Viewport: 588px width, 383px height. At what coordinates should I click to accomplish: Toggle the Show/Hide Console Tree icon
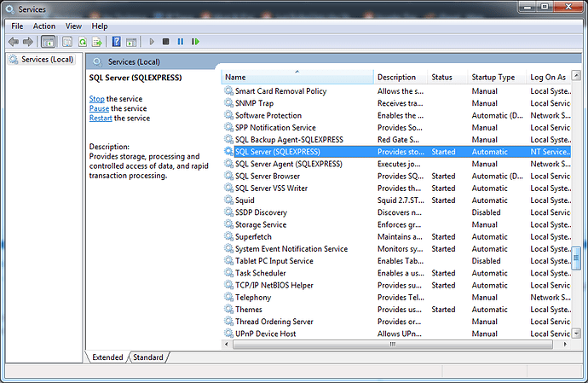[48, 42]
